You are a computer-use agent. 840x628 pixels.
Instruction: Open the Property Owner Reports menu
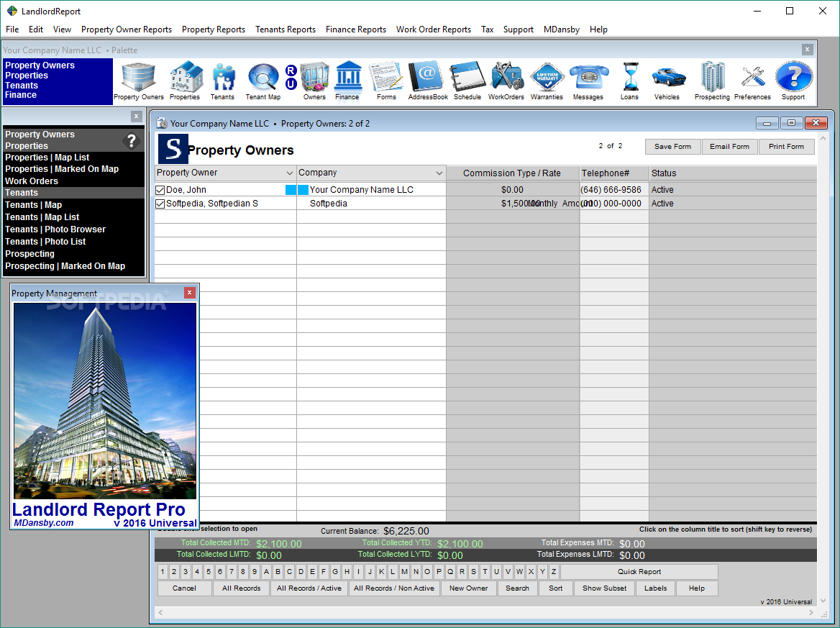[127, 29]
